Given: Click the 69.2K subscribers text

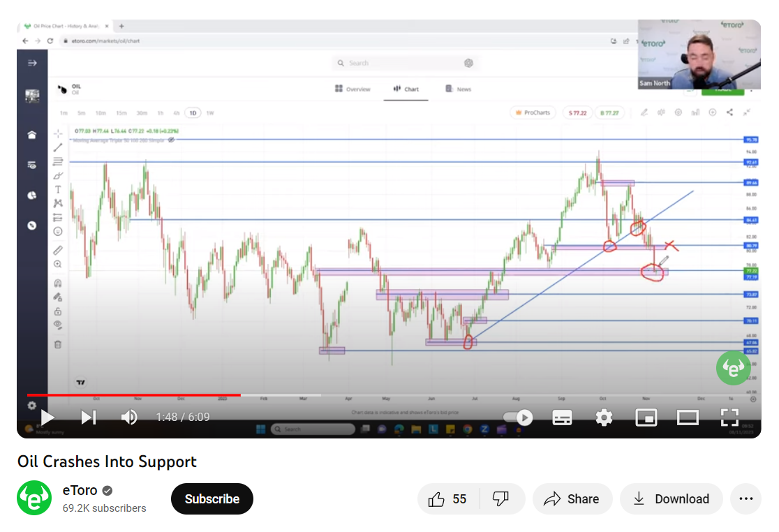Looking at the screenshot, I should (x=104, y=508).
